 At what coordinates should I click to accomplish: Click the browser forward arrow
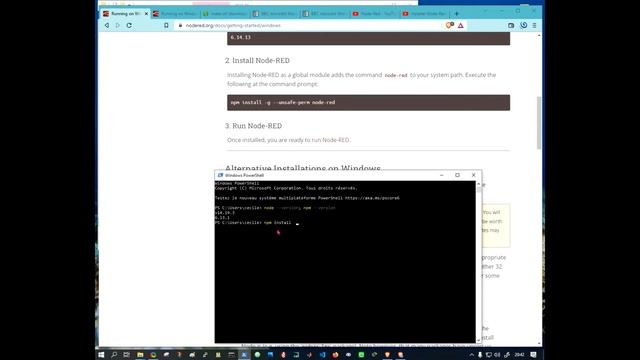pos(118,25)
